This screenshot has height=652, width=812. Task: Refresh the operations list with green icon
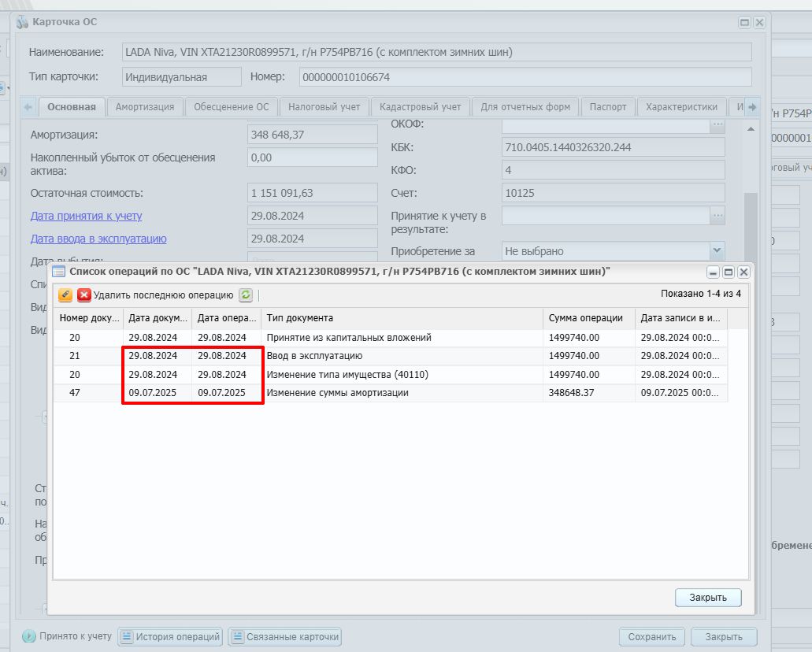click(246, 295)
